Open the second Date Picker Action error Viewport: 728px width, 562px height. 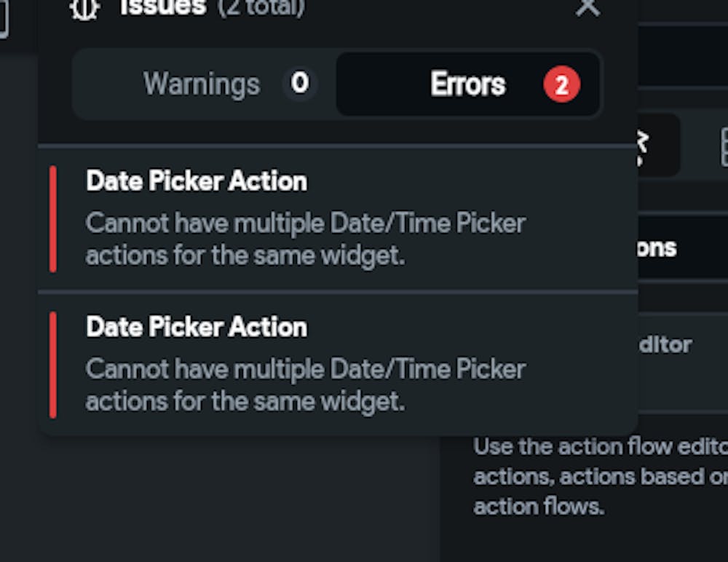tap(197, 327)
